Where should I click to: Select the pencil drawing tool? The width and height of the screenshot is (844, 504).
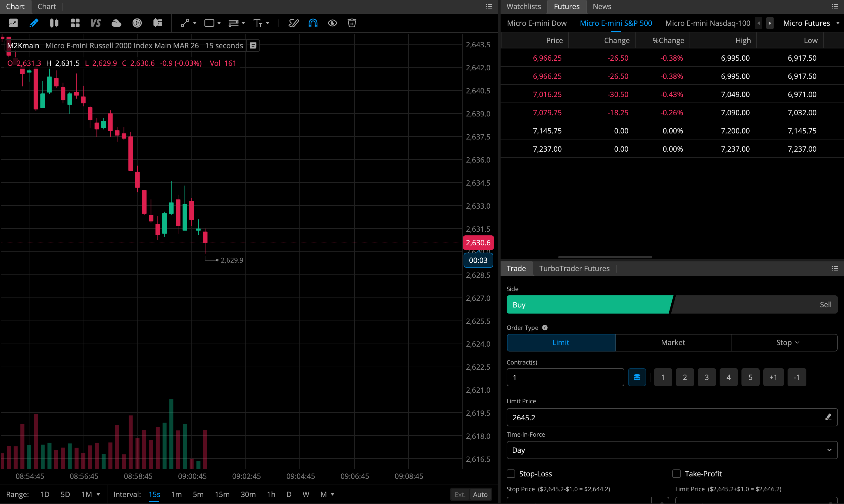click(34, 23)
